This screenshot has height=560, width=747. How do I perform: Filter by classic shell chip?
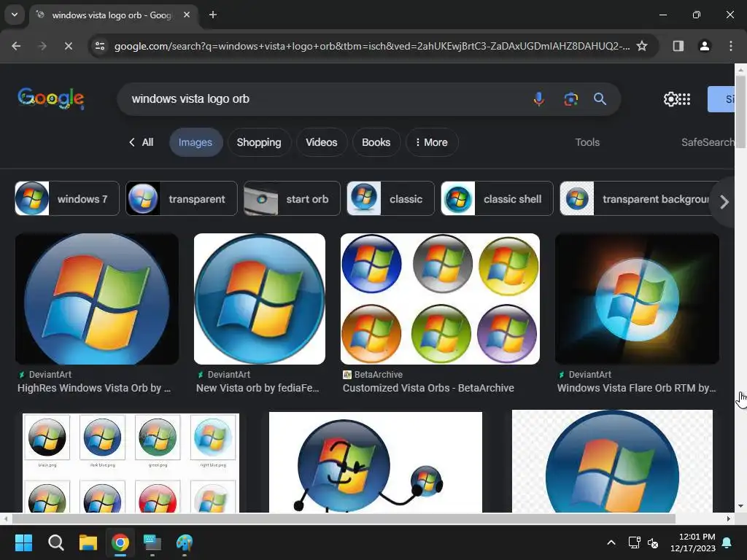(497, 198)
